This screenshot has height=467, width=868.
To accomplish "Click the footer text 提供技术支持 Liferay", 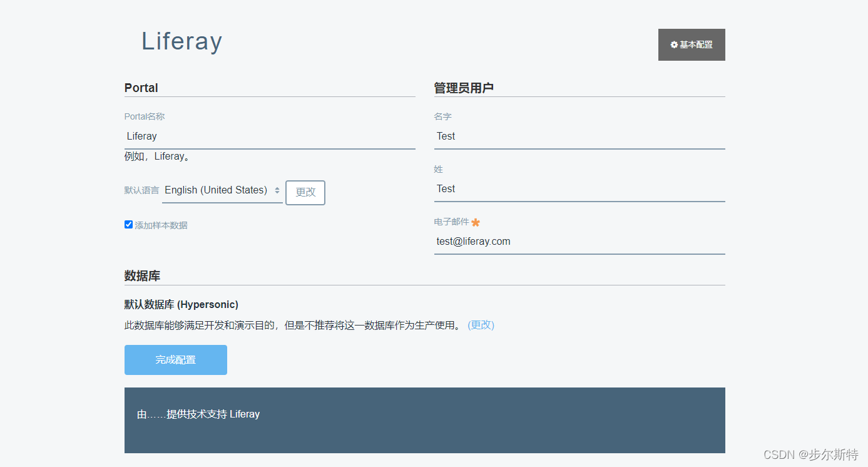I will click(x=198, y=414).
